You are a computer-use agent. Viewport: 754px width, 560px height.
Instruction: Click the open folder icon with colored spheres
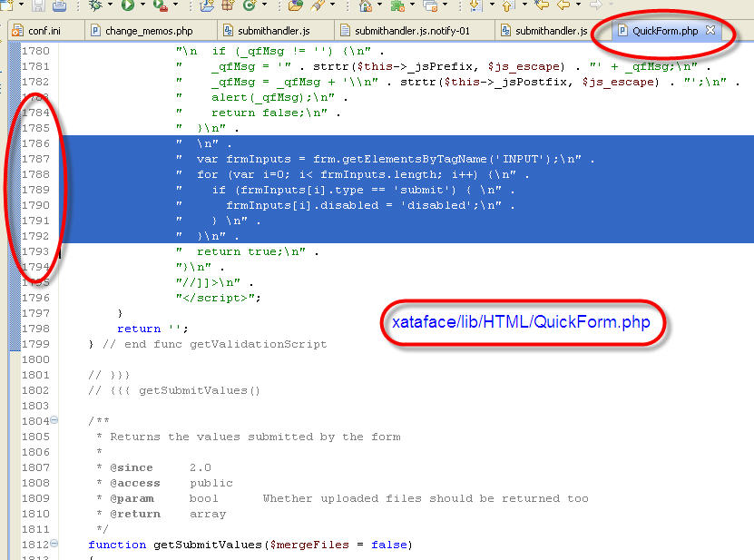[x=295, y=5]
